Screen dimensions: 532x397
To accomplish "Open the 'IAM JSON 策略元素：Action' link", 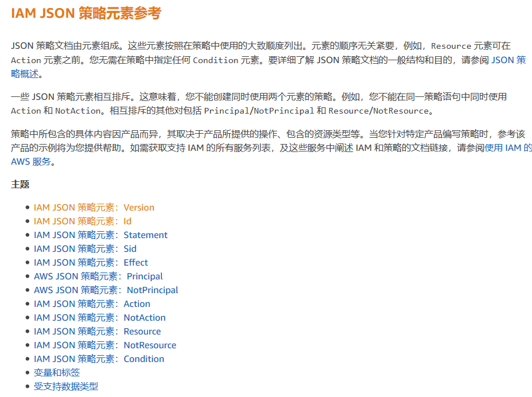I will tap(92, 303).
